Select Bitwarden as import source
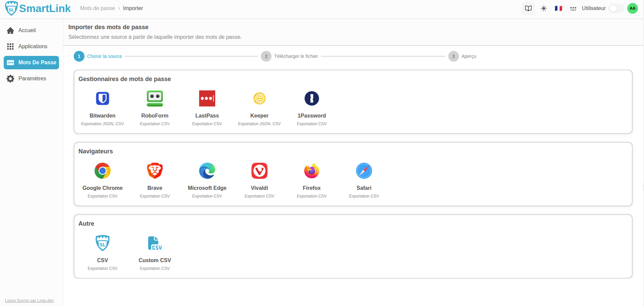Screen dimensions: 644x306 (x=102, y=99)
